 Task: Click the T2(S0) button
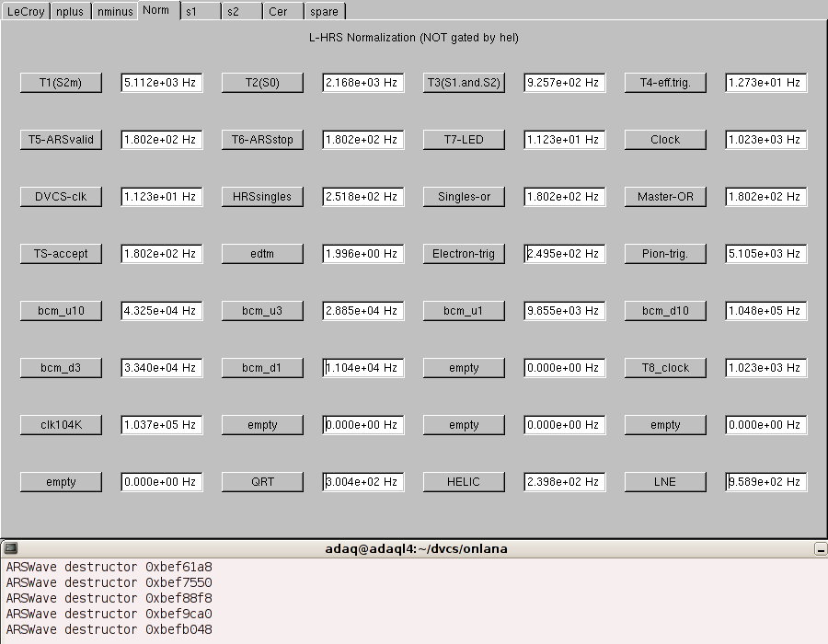click(262, 83)
